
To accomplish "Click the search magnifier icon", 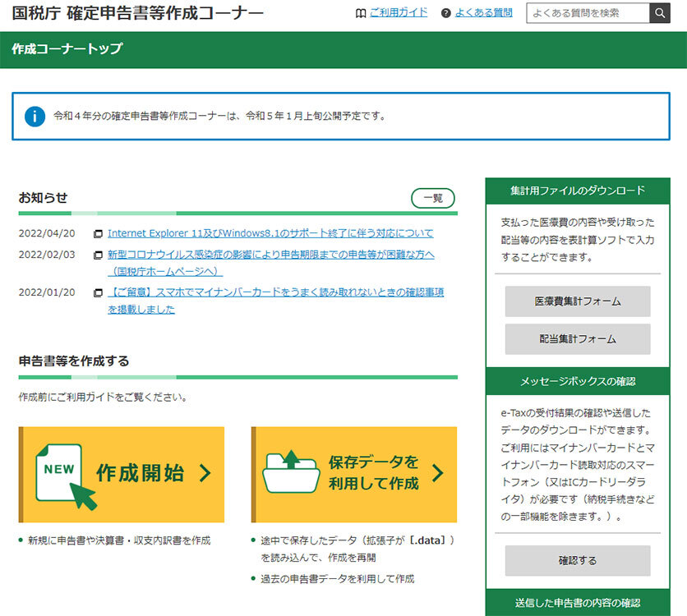I will coord(659,13).
